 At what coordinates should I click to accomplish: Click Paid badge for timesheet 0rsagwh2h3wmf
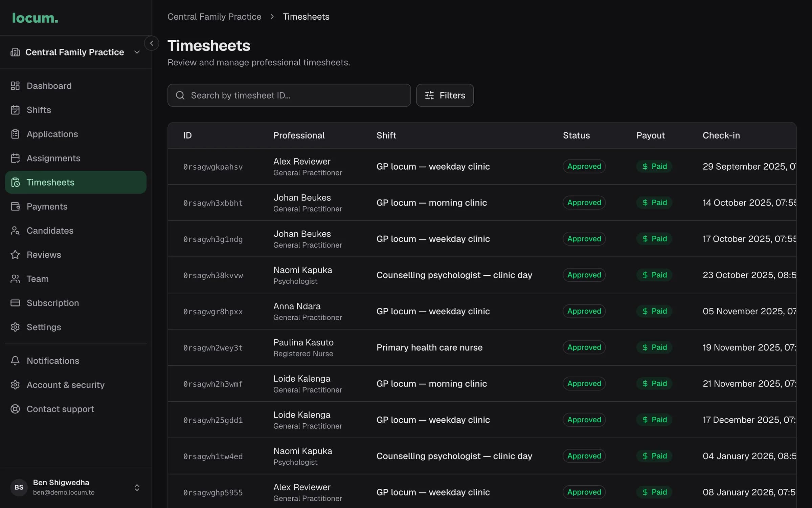pos(654,384)
